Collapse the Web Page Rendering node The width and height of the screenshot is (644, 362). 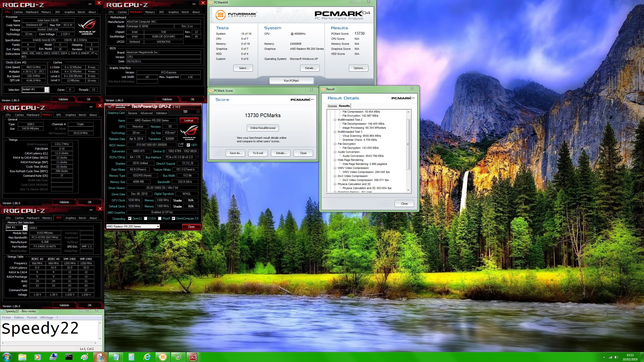[335, 160]
